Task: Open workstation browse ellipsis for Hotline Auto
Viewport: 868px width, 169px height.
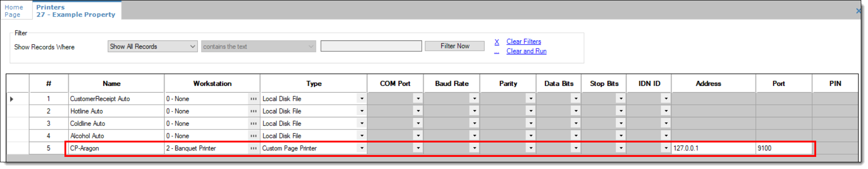Action: point(254,111)
